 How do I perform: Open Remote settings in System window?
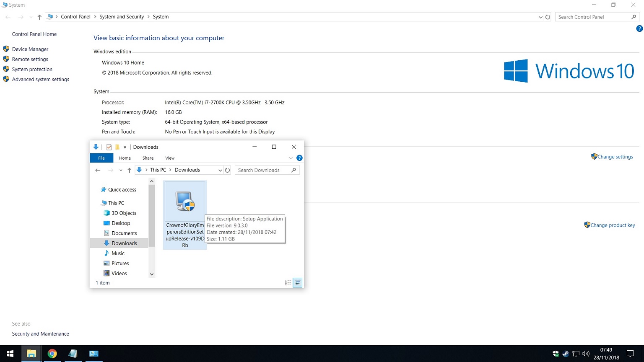tap(30, 59)
